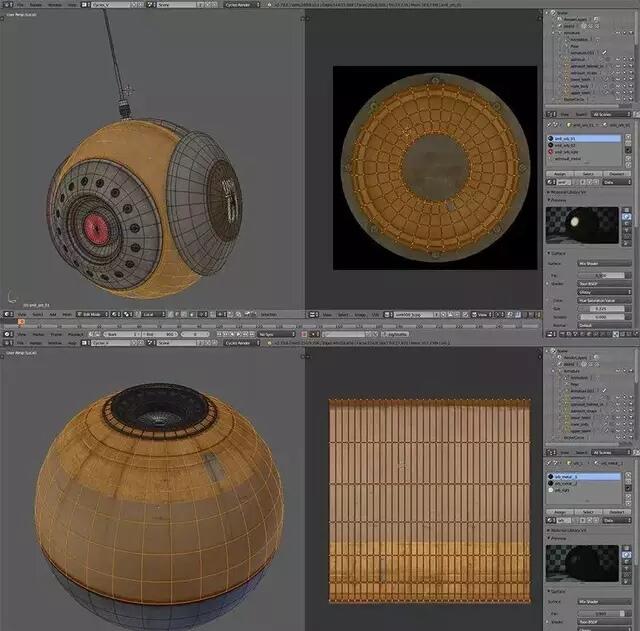
Task: Toggle Armature render camera, bottom outliner
Action: pos(631,371)
